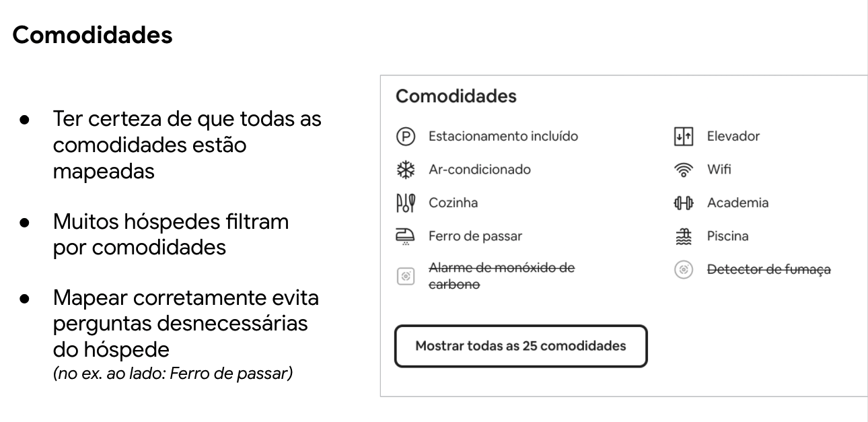Click the Wifi amenity label
Image resolution: width=868 pixels, height=422 pixels.
(719, 170)
